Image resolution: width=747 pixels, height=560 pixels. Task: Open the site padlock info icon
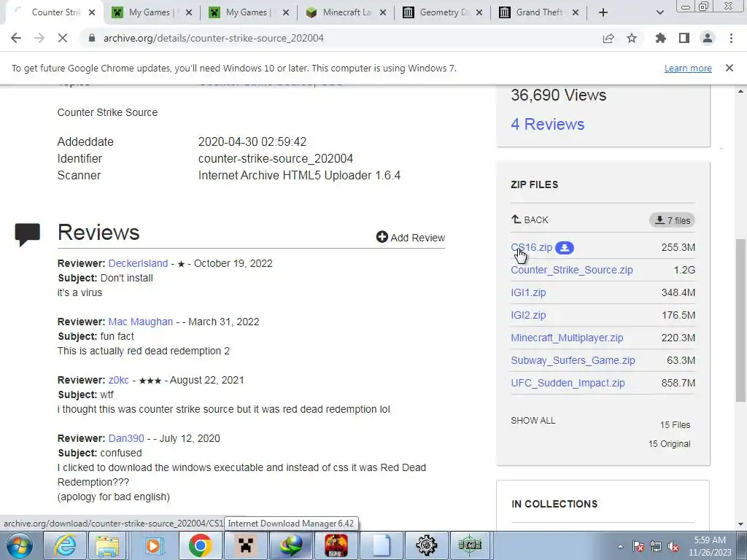coord(92,38)
